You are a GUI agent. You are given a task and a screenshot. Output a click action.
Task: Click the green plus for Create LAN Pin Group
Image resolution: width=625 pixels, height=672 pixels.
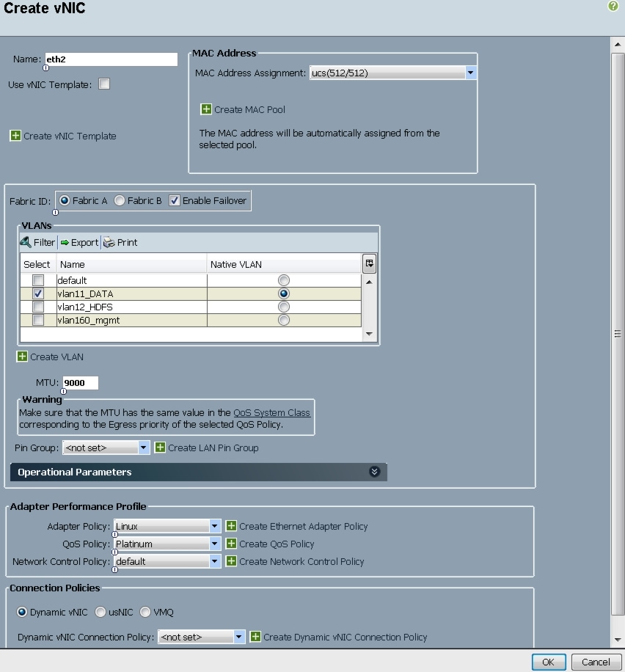160,448
